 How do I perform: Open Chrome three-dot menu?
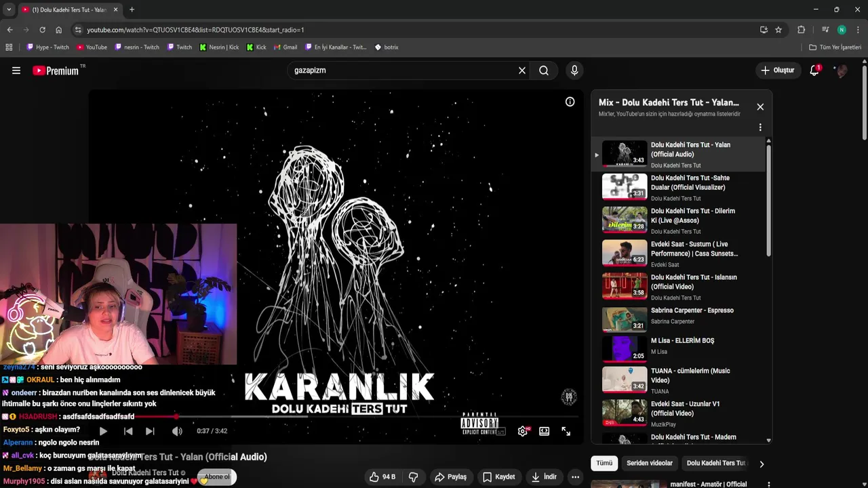click(858, 30)
